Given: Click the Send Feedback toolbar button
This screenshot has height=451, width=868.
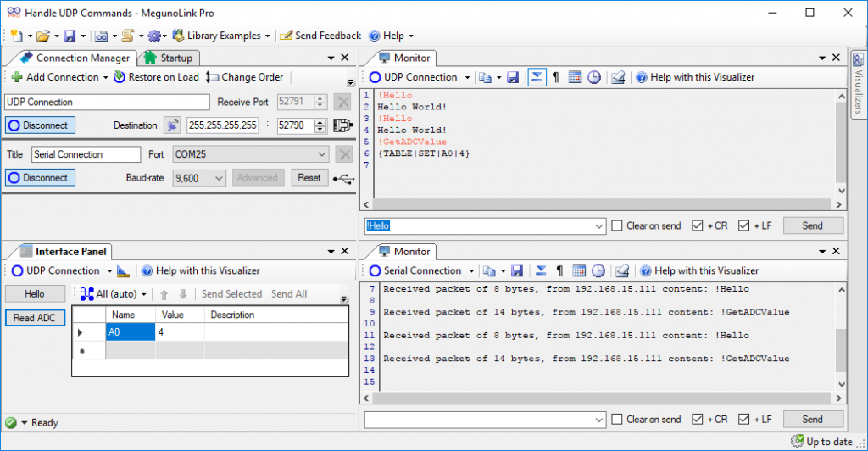Looking at the screenshot, I should 320,36.
